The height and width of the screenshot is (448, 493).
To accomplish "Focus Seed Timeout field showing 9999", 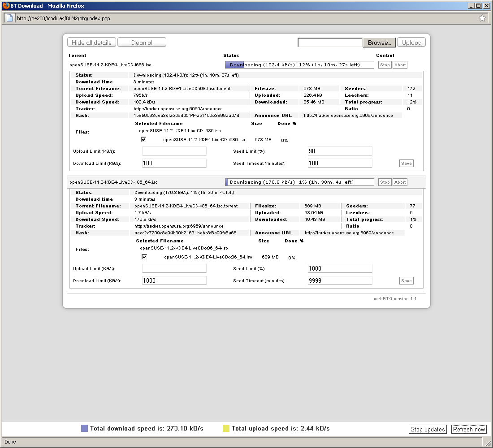I will (x=340, y=280).
